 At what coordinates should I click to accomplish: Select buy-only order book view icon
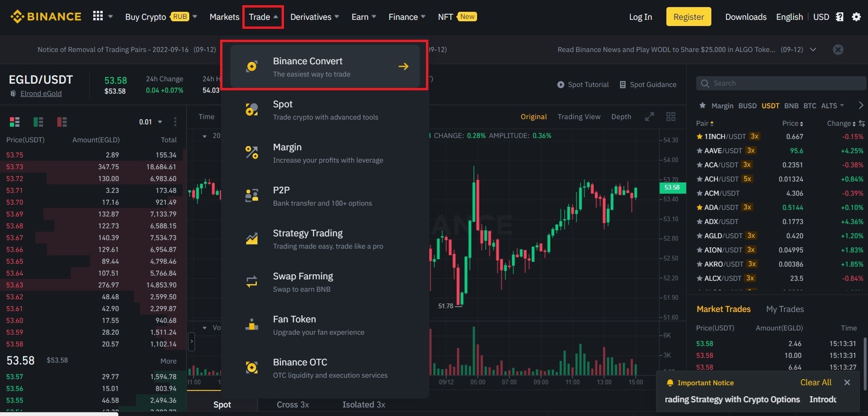point(38,122)
